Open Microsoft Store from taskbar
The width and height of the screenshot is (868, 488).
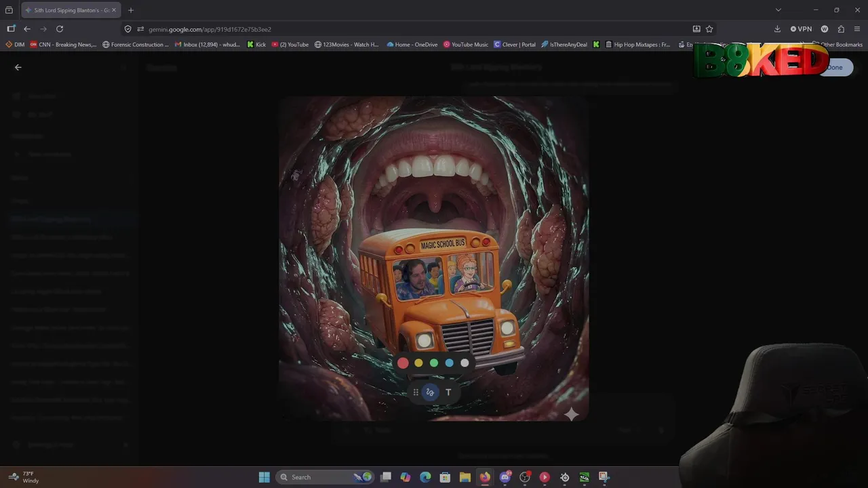coord(445,477)
